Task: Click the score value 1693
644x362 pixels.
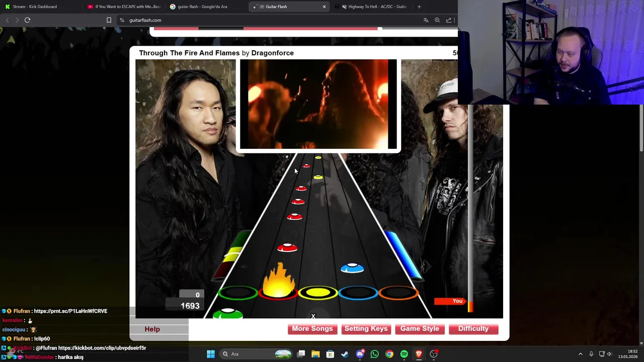Action: pos(190,306)
